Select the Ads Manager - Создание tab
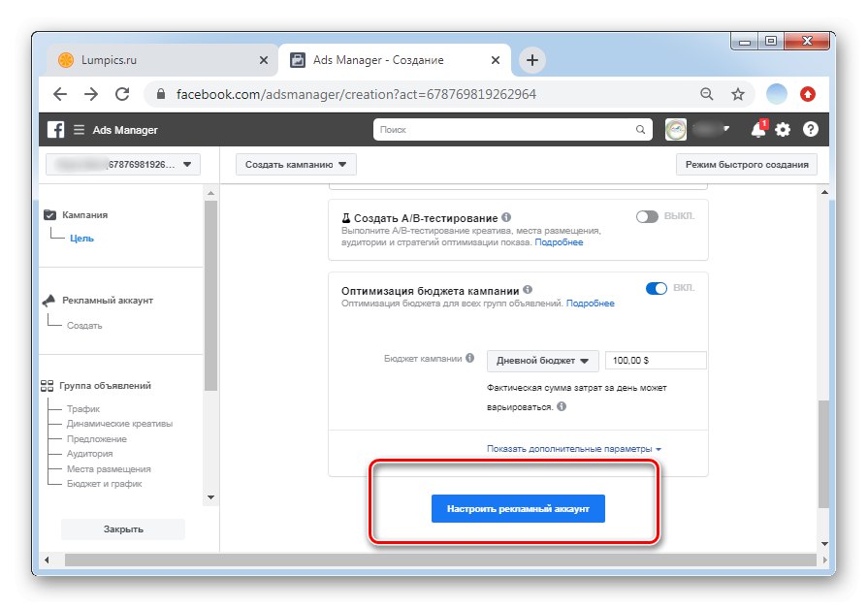The image size is (868, 608). point(394,60)
